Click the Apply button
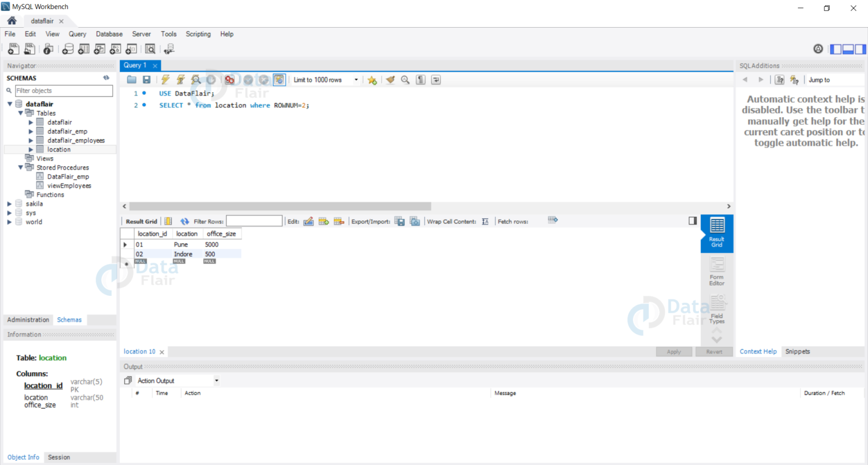 click(674, 351)
